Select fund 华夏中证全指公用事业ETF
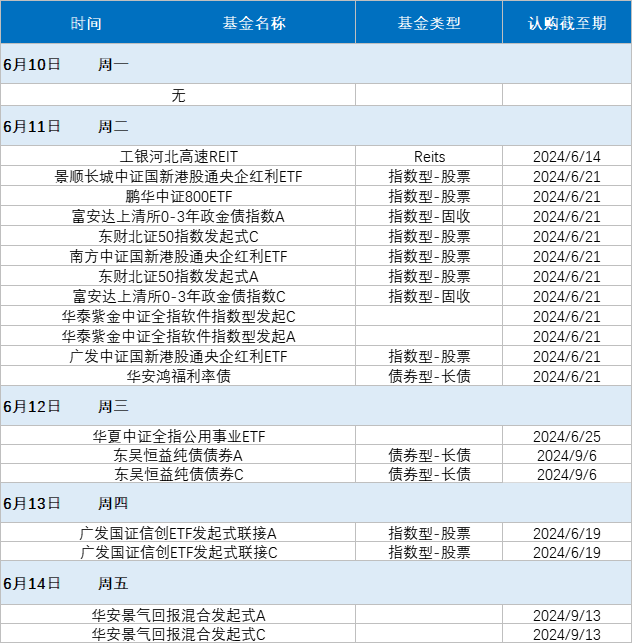The image size is (632, 643). (x=178, y=436)
